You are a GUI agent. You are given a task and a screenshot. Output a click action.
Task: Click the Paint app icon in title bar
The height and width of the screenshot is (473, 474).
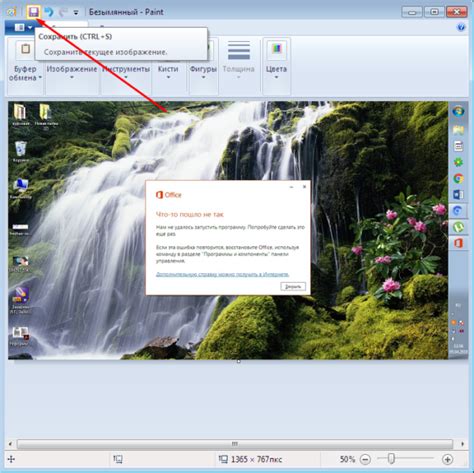[11, 12]
